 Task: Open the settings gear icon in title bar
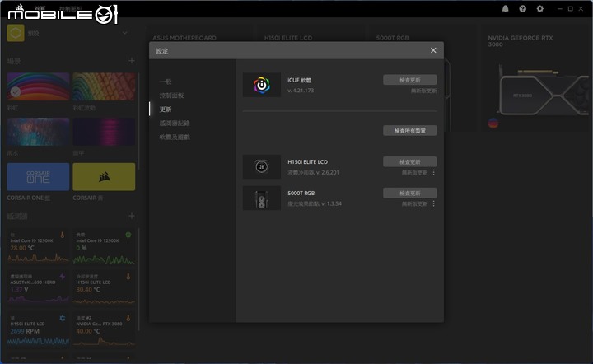pyautogui.click(x=540, y=9)
